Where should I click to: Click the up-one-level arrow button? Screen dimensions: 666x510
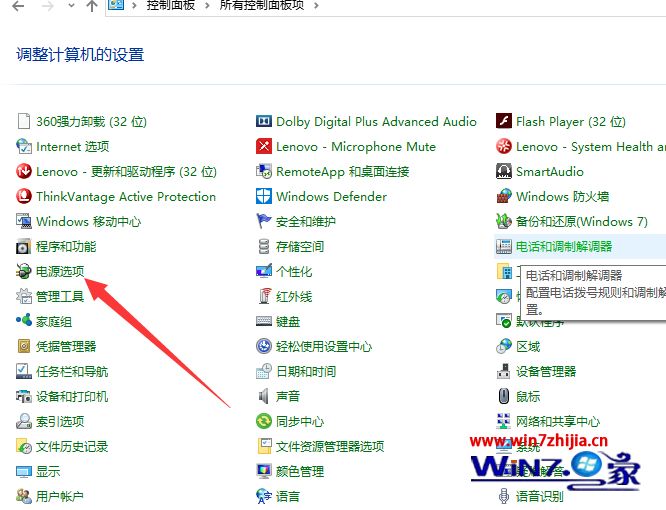(92, 6)
